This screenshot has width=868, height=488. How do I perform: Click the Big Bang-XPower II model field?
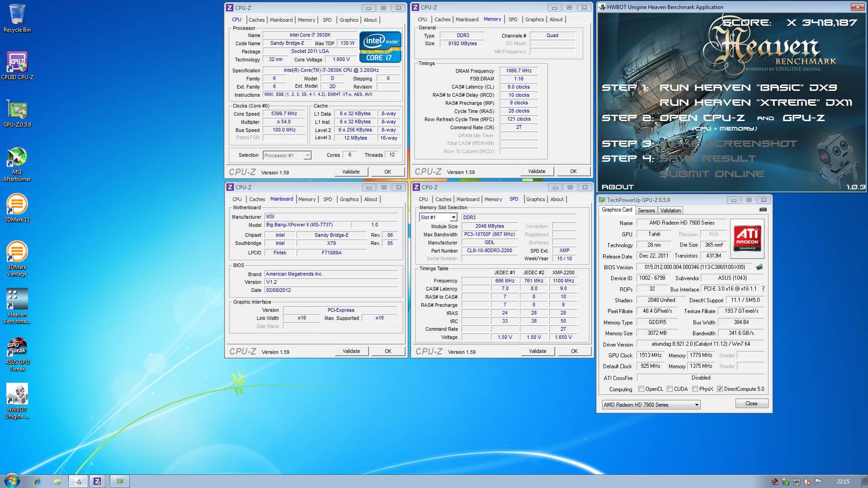pos(307,225)
